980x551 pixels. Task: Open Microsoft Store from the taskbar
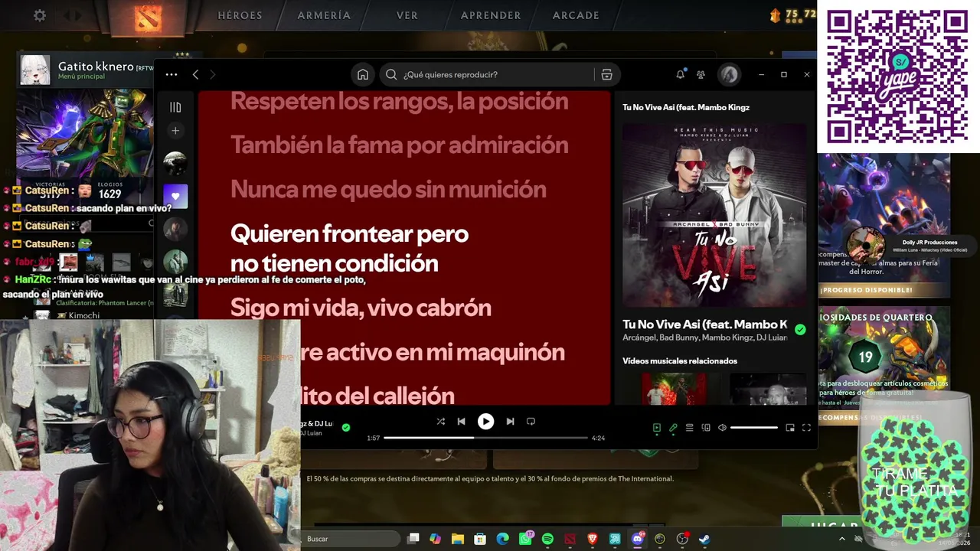click(480, 539)
